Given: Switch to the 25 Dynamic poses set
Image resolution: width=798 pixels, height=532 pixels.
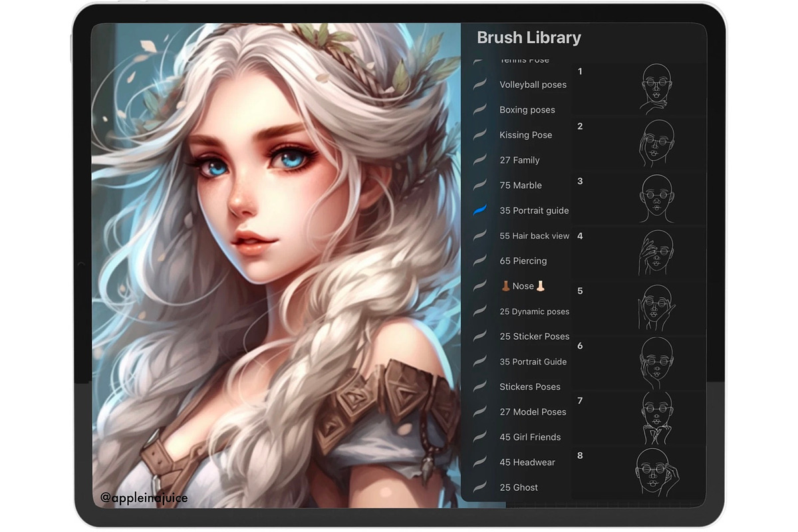Looking at the screenshot, I should coord(534,311).
